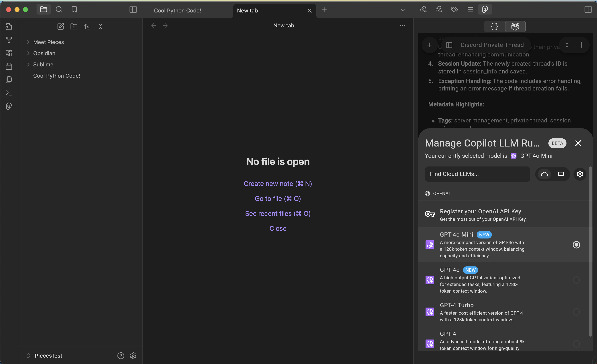The image size is (597, 364).
Task: Select the Pieces panel icon in right tab bar
Action: (x=485, y=10)
